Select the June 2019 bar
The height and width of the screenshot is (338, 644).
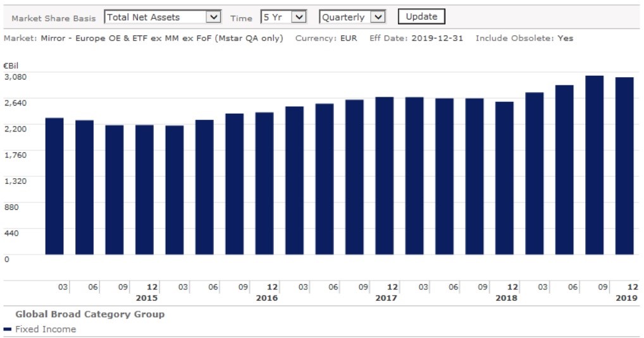(x=564, y=169)
